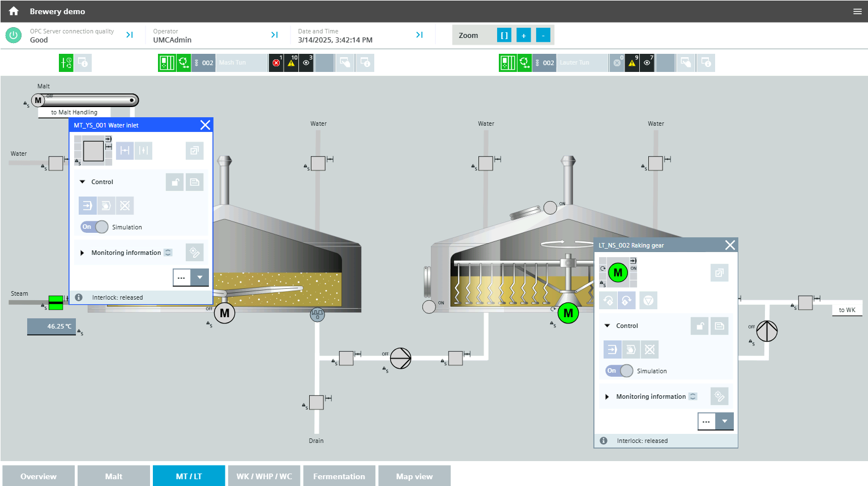This screenshot has height=486, width=868.
Task: Expand Monitoring information in Raking gear panel
Action: point(607,397)
